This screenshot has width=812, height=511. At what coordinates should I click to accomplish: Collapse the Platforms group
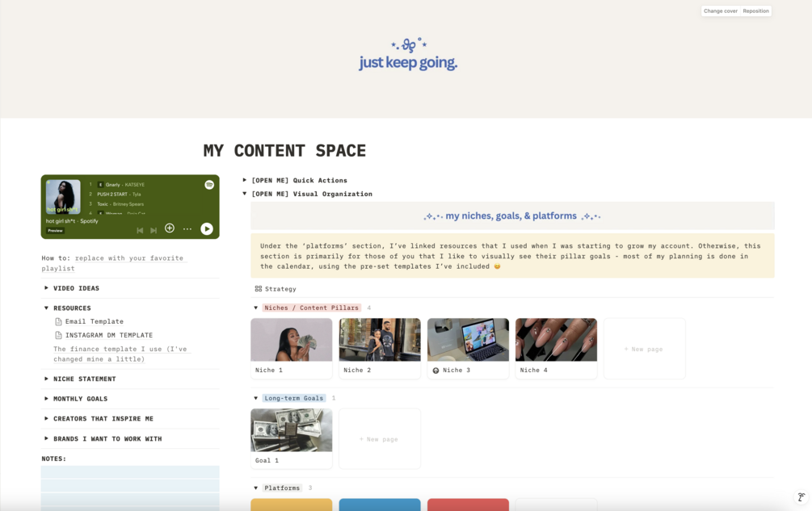coord(256,488)
